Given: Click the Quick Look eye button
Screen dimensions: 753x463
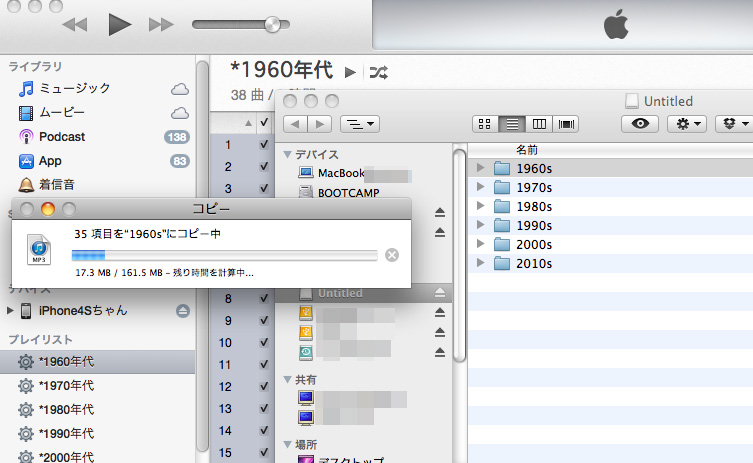Looking at the screenshot, I should pyautogui.click(x=640, y=124).
